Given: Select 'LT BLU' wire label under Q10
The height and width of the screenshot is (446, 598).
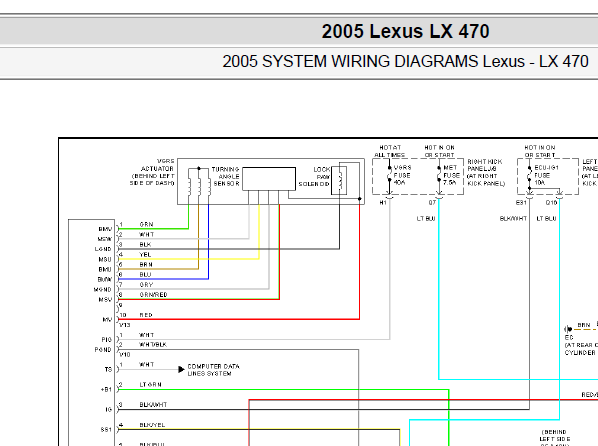Looking at the screenshot, I should click(547, 219).
